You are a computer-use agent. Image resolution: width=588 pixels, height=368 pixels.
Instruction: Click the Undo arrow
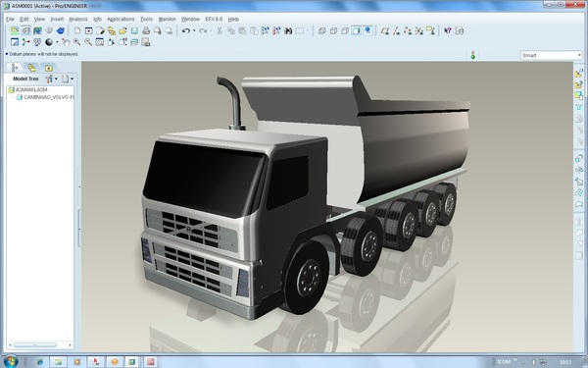click(x=186, y=30)
